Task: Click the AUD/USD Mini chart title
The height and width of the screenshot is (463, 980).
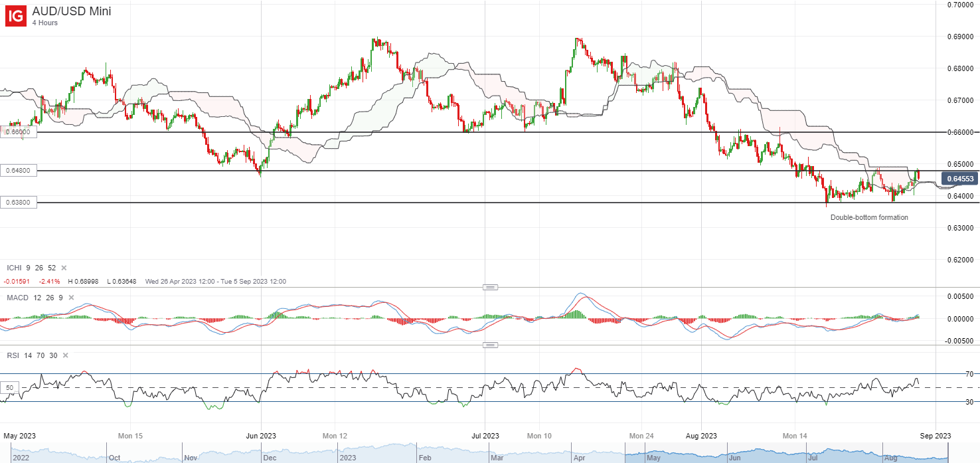Action: pyautogui.click(x=72, y=11)
